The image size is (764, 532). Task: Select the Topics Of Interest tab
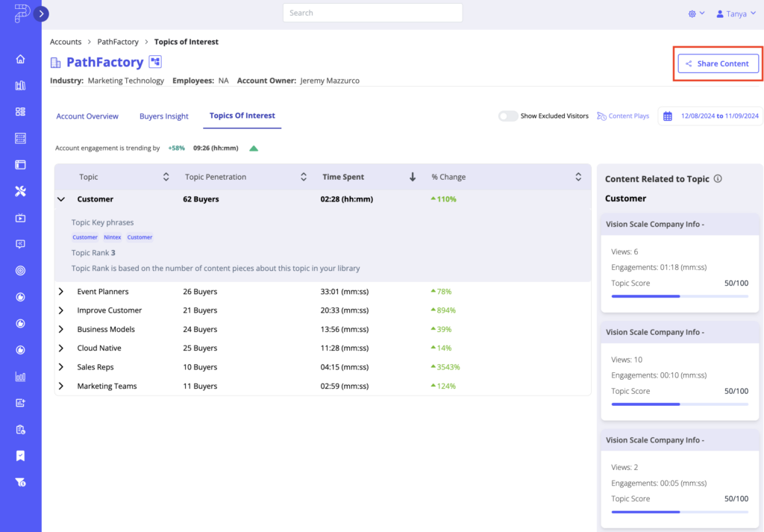click(x=242, y=116)
